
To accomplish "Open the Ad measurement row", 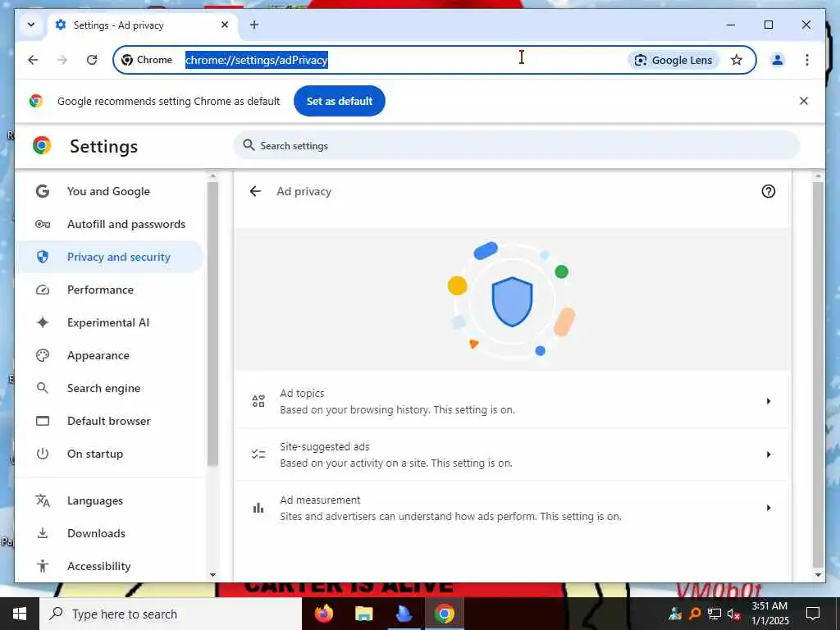I will point(512,508).
